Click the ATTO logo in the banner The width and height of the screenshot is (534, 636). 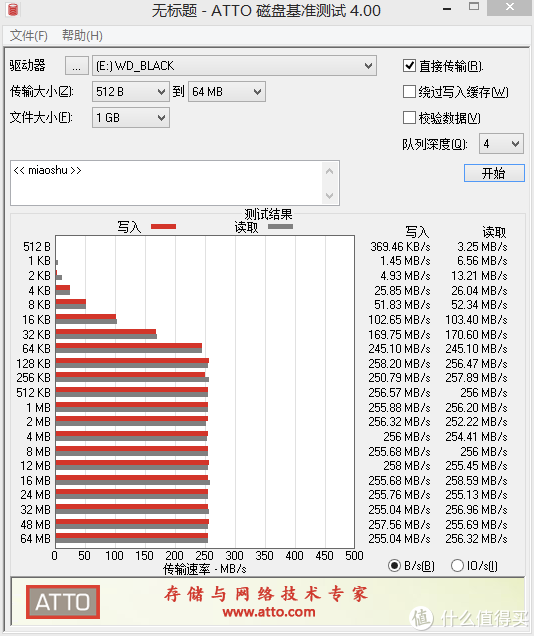63,602
